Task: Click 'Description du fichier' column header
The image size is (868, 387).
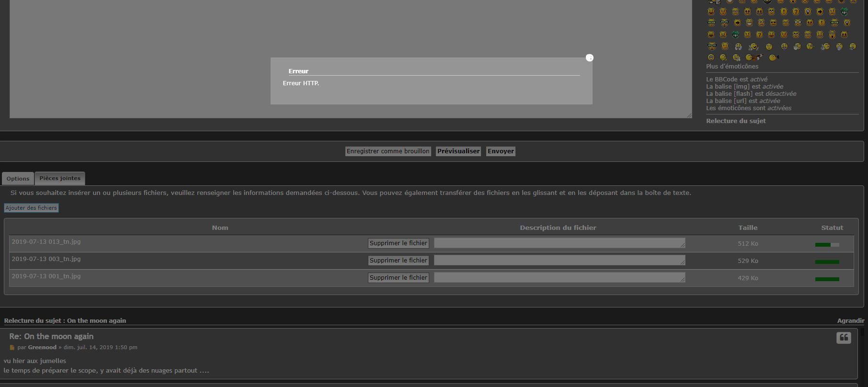Action: point(558,228)
